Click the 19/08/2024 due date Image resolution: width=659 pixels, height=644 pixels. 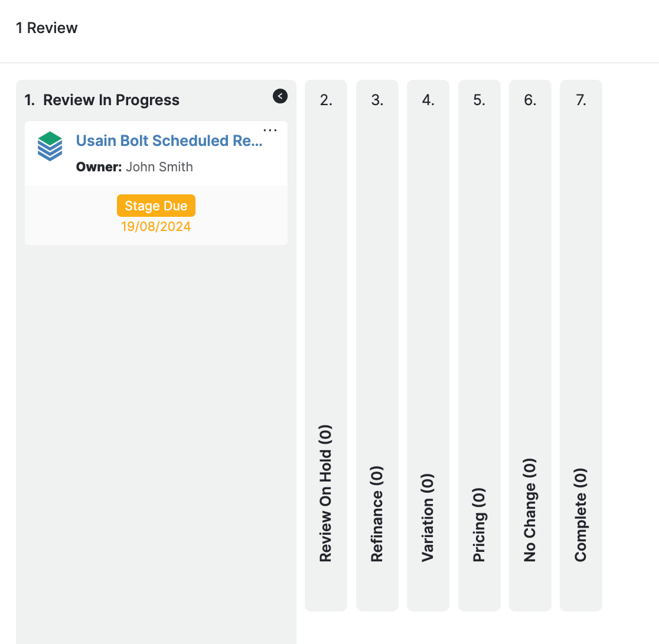[x=156, y=227]
